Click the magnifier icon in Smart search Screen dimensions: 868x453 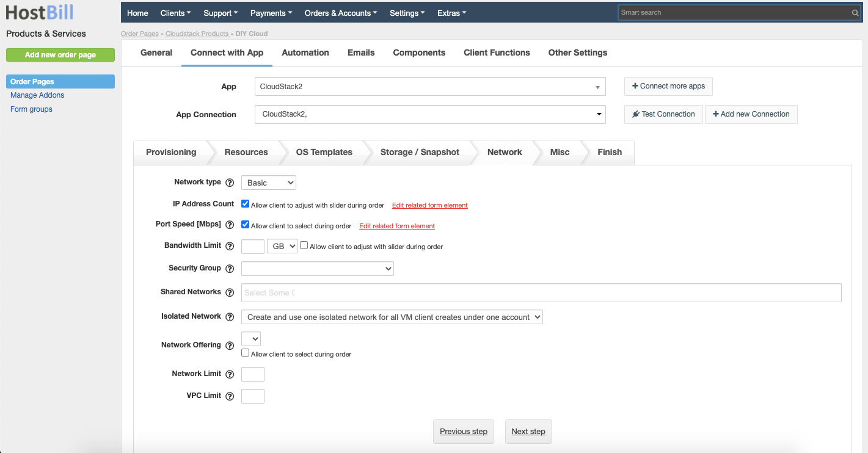point(855,12)
